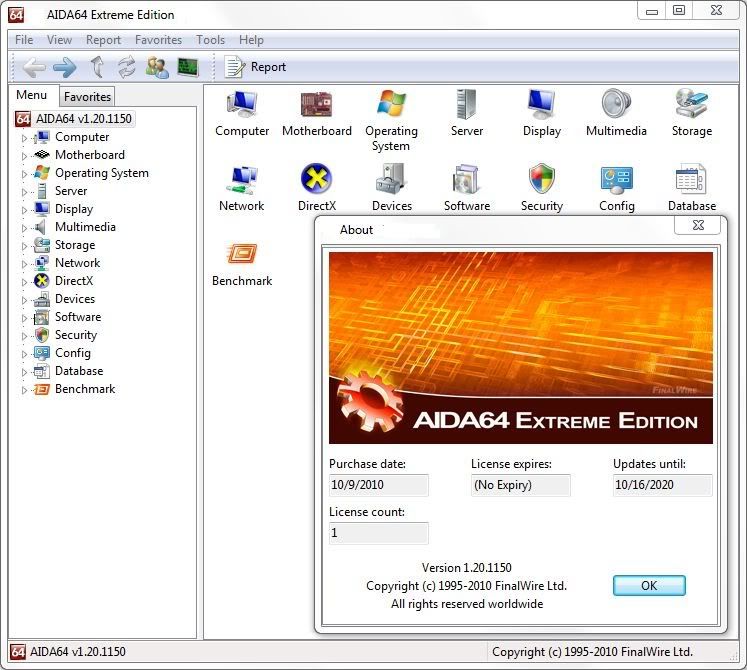This screenshot has width=747, height=670.
Task: Click the green forward arrow toolbar button
Action: [65, 67]
